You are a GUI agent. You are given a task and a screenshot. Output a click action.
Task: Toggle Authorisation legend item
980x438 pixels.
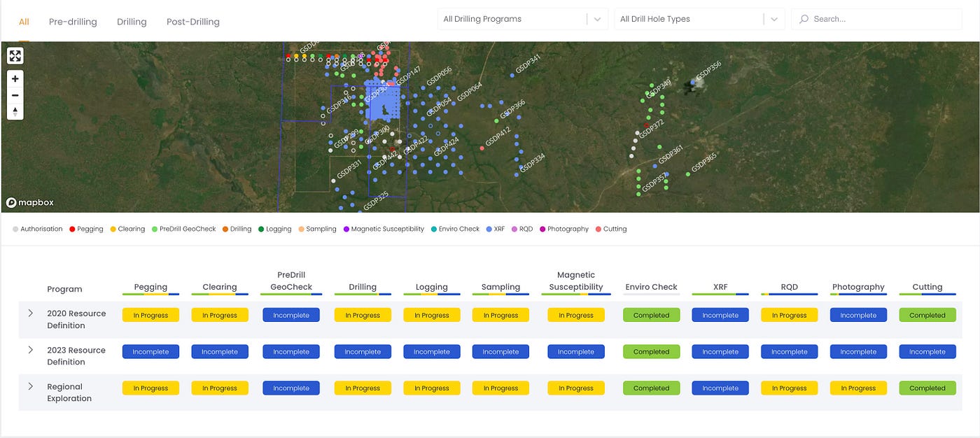click(38, 229)
